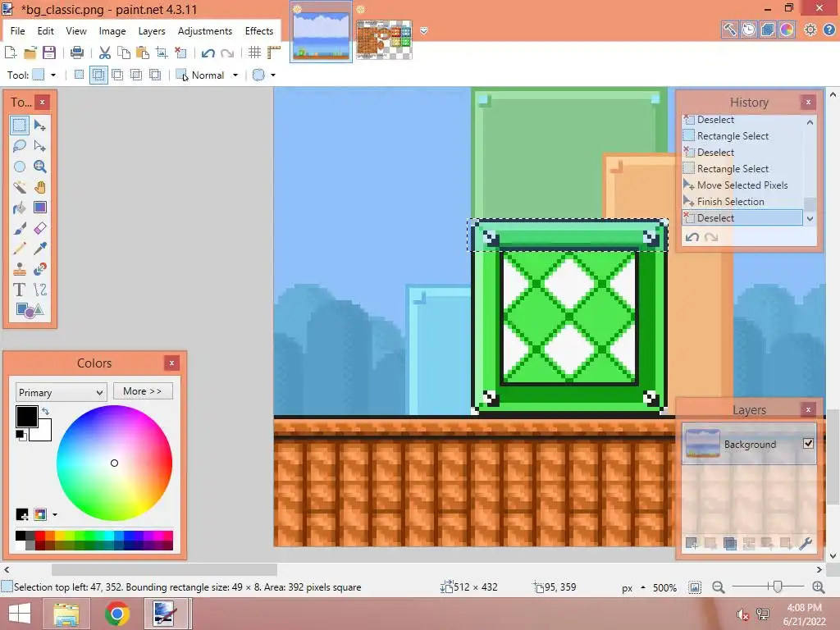Select the Paintbrush tool

(x=20, y=228)
